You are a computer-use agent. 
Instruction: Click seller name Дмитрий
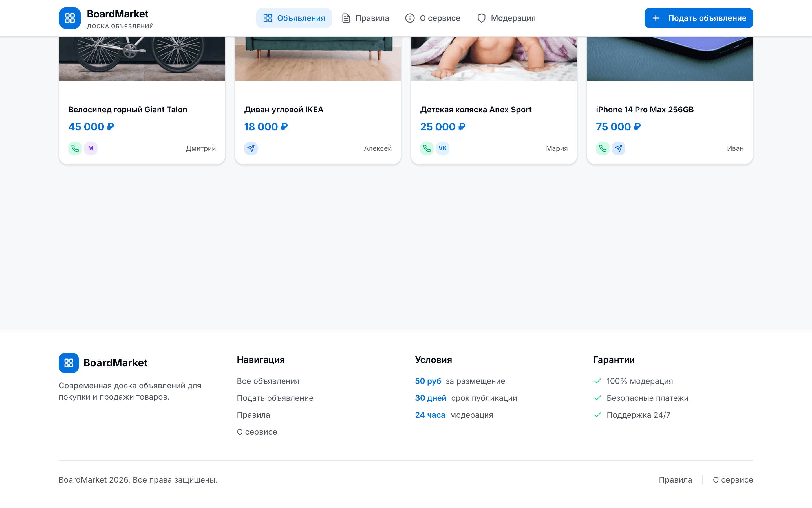(201, 148)
